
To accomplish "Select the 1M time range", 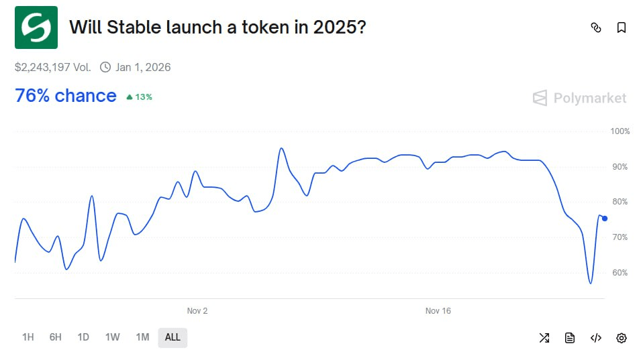I will (142, 337).
